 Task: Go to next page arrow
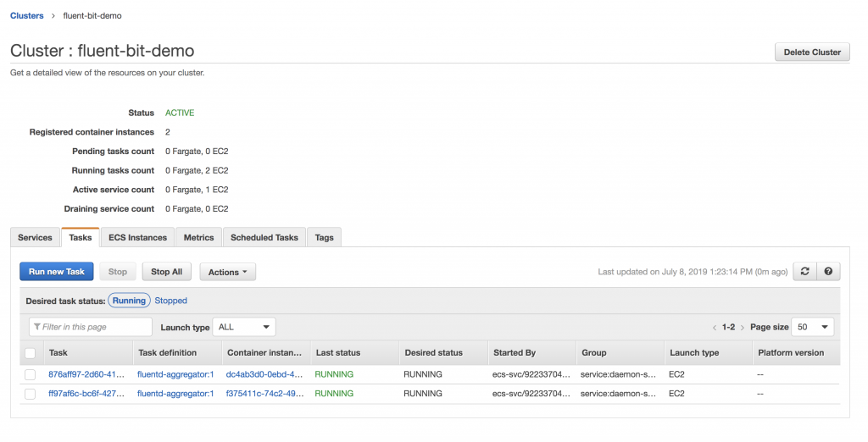(x=743, y=328)
